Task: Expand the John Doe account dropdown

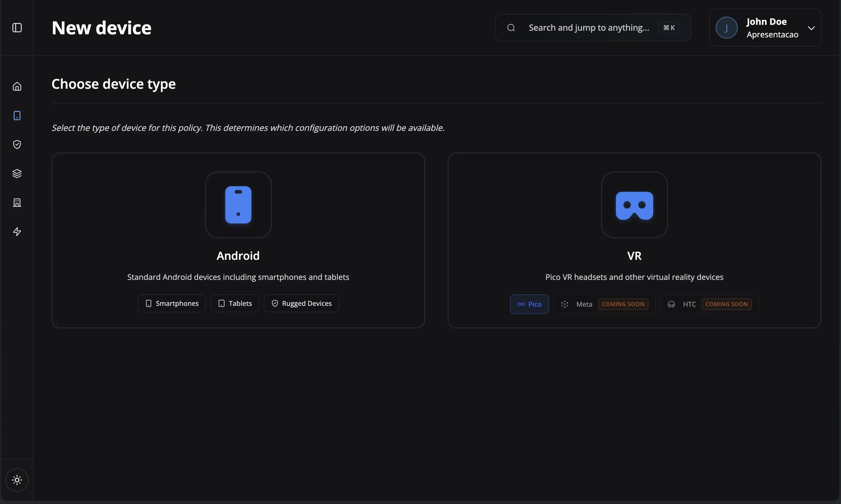Action: 811,28
